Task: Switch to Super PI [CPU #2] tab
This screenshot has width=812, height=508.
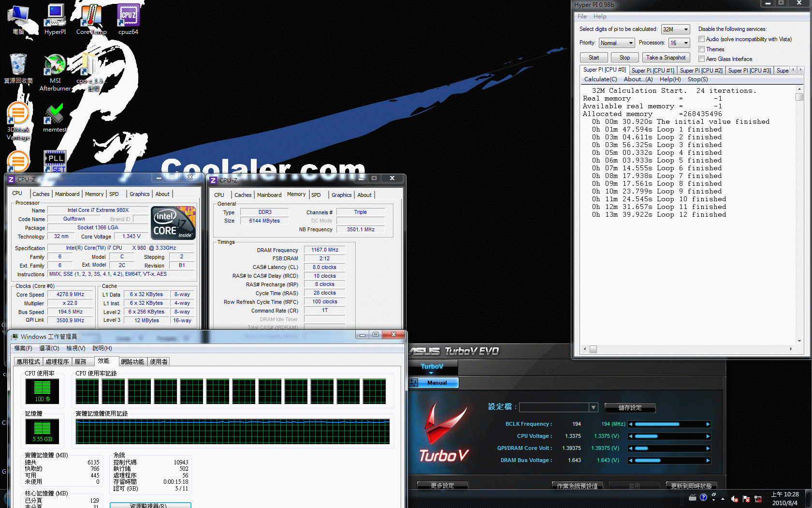Action: coord(701,71)
